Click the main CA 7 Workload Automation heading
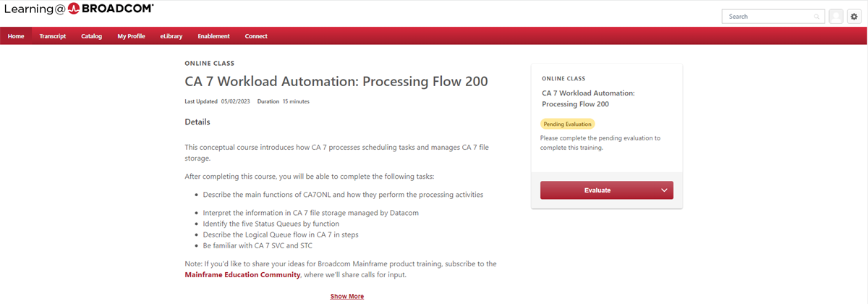 336,81
